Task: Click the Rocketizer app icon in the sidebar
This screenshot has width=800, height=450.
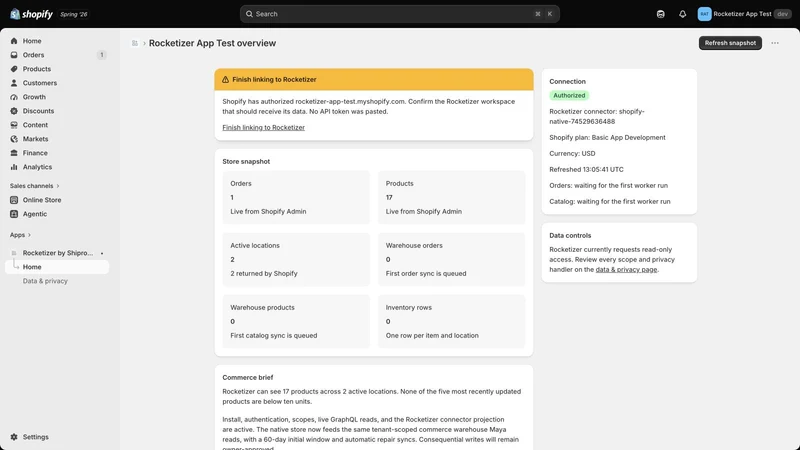Action: [x=14, y=253]
